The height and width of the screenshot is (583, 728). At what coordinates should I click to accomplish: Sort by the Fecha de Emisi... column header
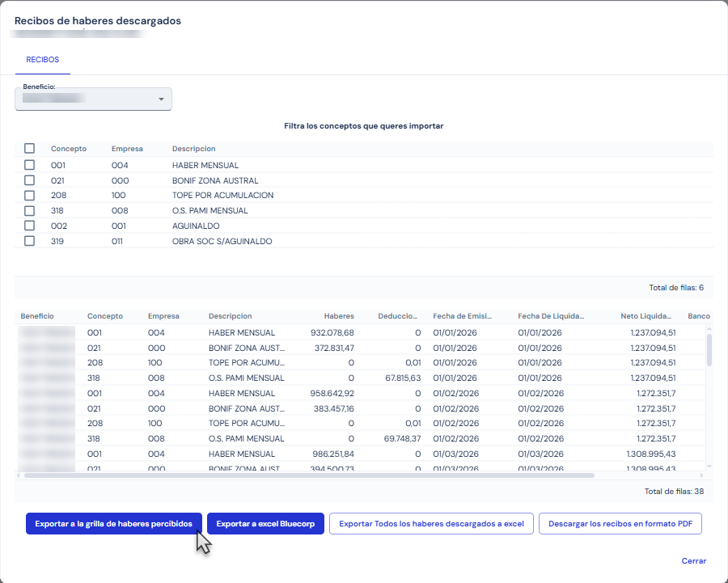[x=462, y=316]
